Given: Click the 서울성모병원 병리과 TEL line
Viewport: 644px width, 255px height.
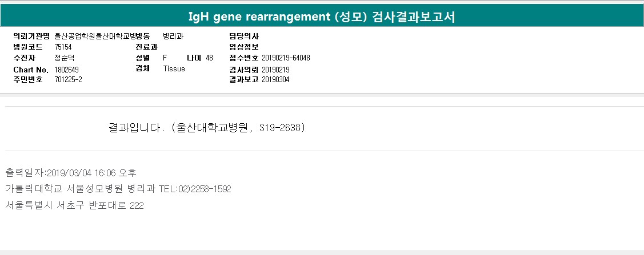Looking at the screenshot, I should coord(118,189).
